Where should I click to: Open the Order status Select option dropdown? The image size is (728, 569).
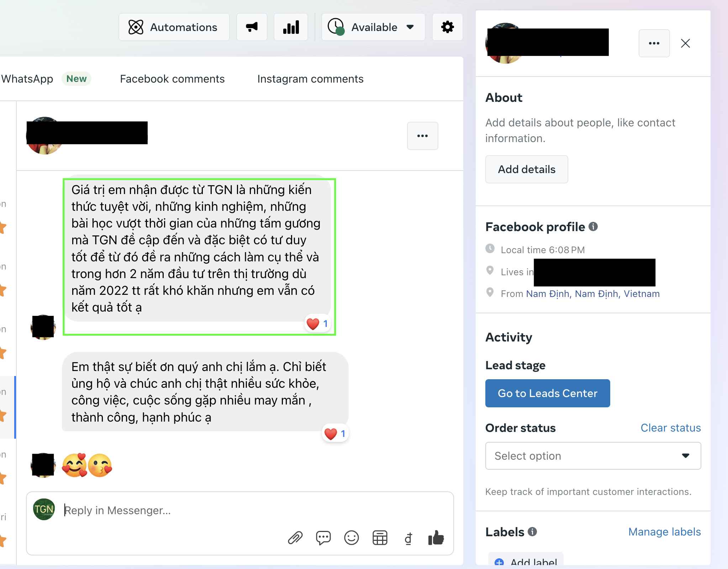(593, 456)
